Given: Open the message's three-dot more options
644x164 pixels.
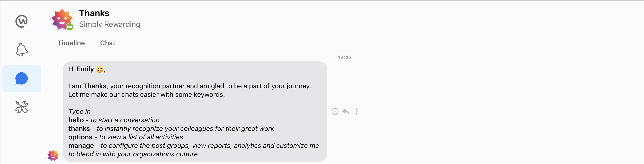Looking at the screenshot, I should (356, 112).
